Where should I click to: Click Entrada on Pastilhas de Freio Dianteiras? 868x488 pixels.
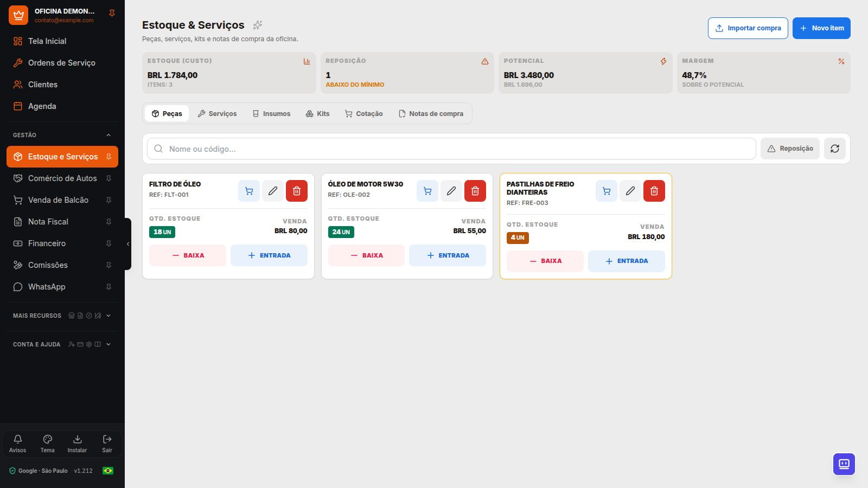[x=627, y=261]
